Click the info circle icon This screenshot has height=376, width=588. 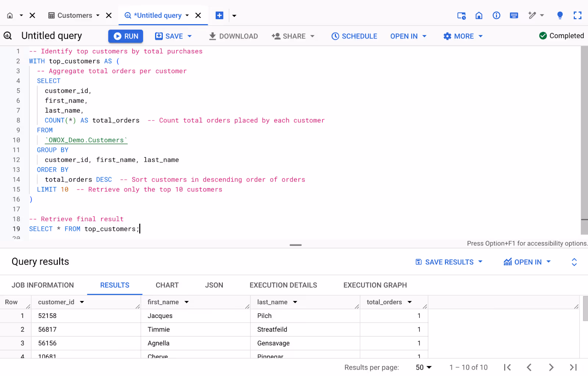[x=496, y=15]
